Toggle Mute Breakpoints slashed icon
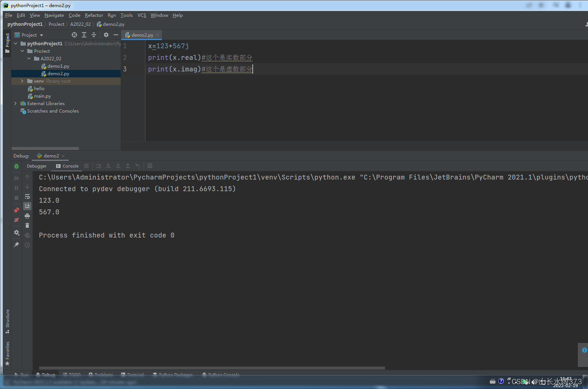 [16, 220]
